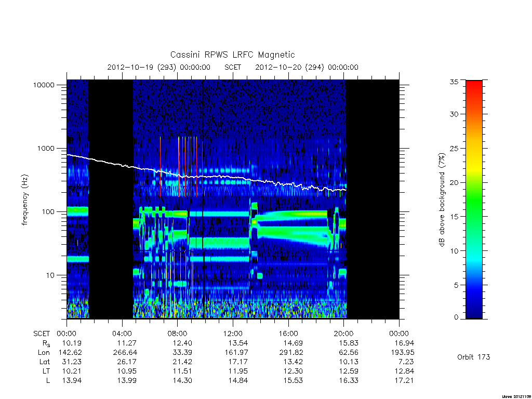Select the L value 17.21
This screenshot has width=532, height=399.
[404, 381]
